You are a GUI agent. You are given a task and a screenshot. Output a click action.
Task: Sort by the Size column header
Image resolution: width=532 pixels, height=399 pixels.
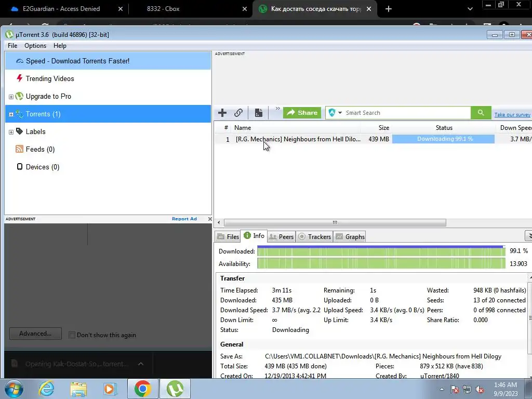click(x=377, y=128)
